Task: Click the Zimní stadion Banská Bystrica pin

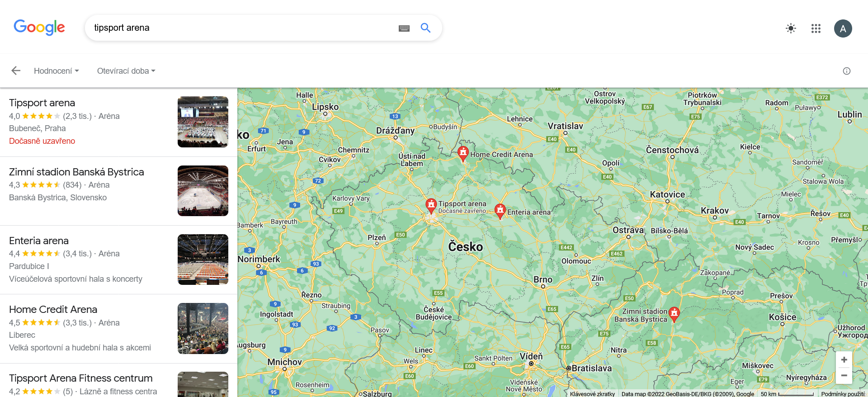Action: [674, 314]
